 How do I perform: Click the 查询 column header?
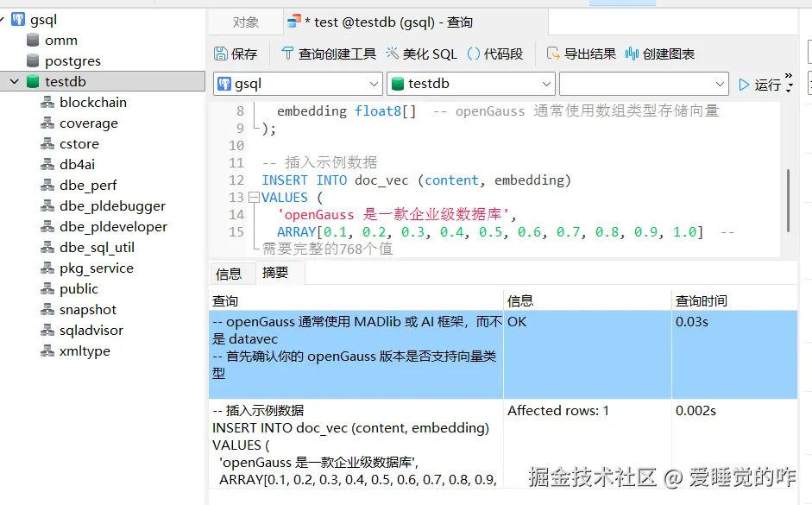click(x=356, y=300)
